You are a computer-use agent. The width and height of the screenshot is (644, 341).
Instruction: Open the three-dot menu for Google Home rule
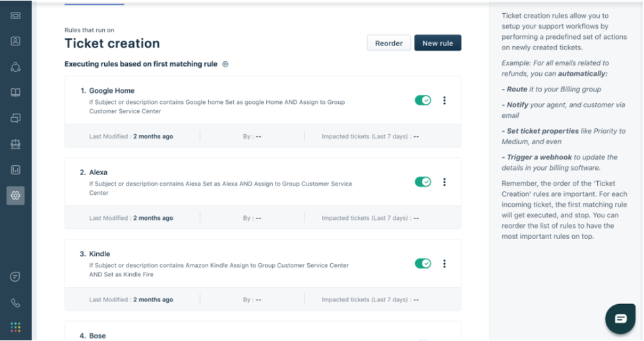pos(444,101)
